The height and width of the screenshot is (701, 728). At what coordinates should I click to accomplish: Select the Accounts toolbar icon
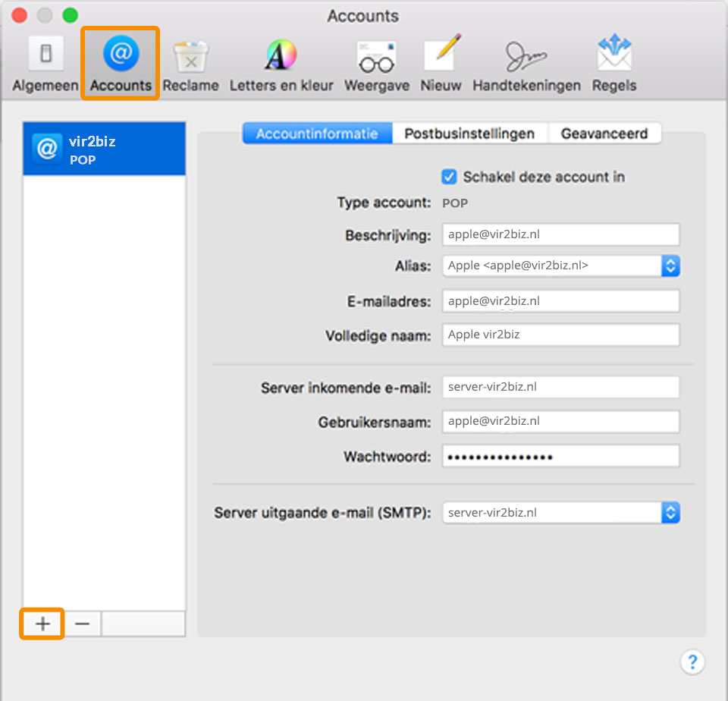coord(121,64)
